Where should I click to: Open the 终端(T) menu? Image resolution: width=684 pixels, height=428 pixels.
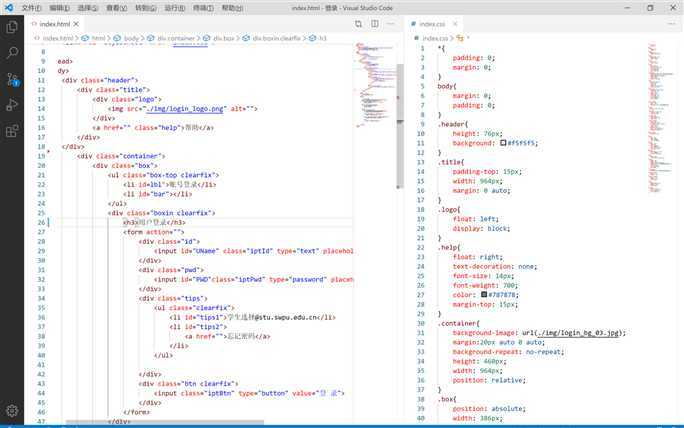coord(203,8)
